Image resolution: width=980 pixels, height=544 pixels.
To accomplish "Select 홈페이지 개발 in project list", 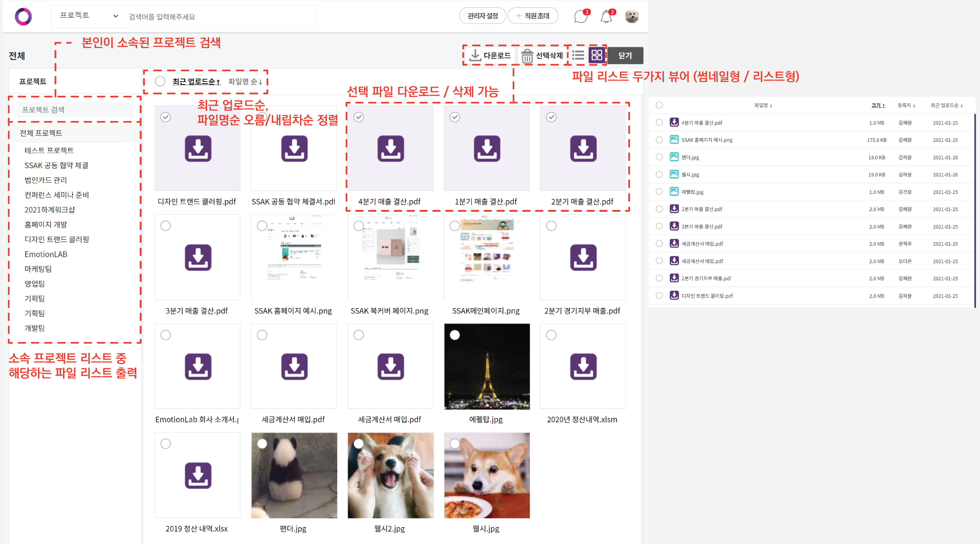I will point(46,225).
